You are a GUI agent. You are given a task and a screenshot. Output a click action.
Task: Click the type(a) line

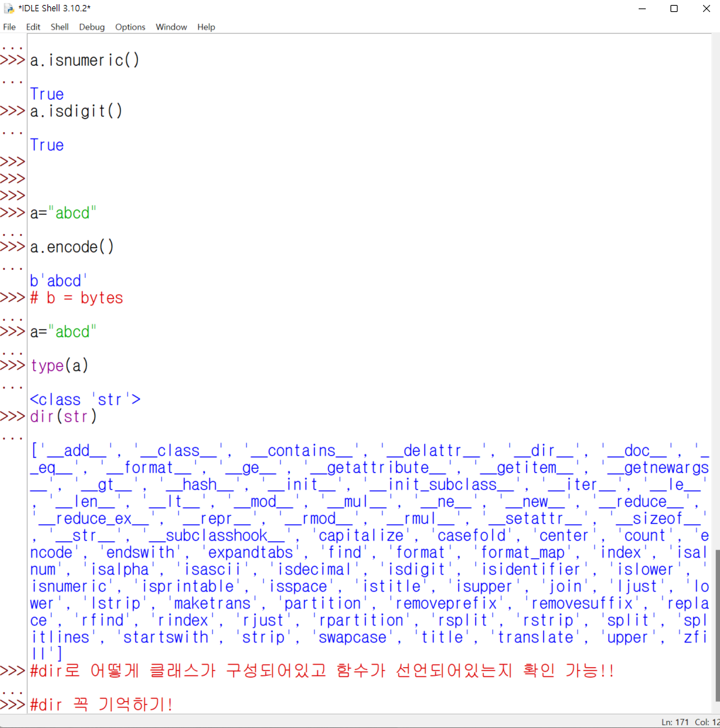(59, 366)
